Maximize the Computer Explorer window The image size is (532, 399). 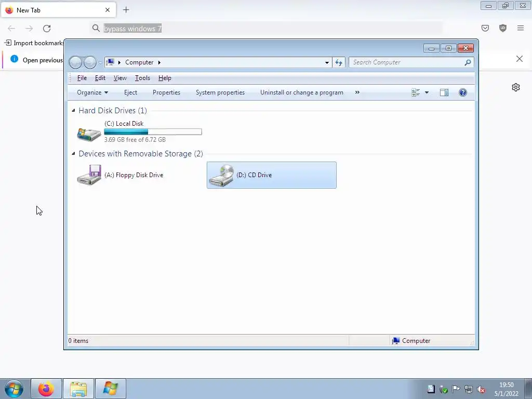[x=448, y=48]
